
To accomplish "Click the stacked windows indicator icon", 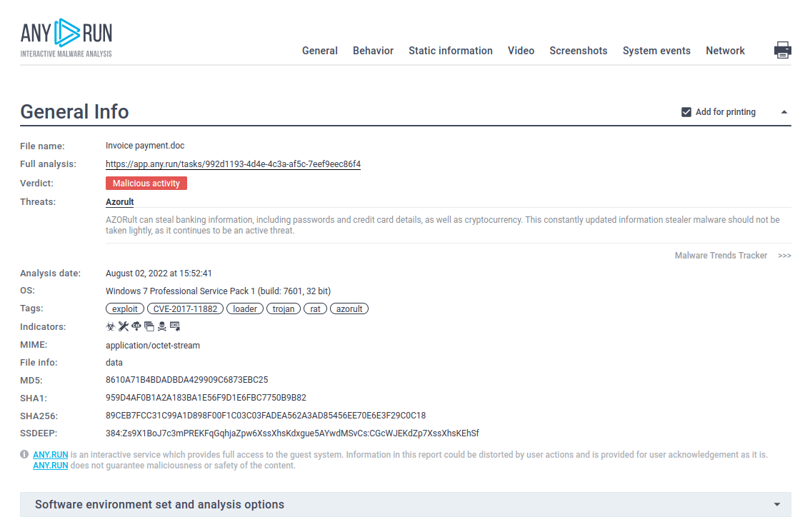I will coord(149,326).
